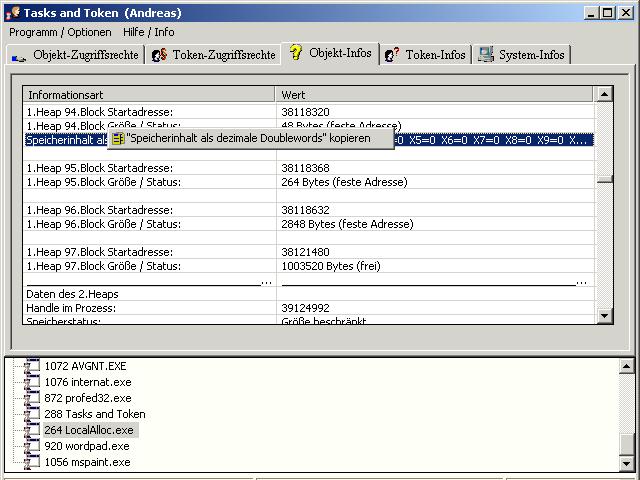
Task: Select process 872 profed32.exe
Action: [x=88, y=398]
